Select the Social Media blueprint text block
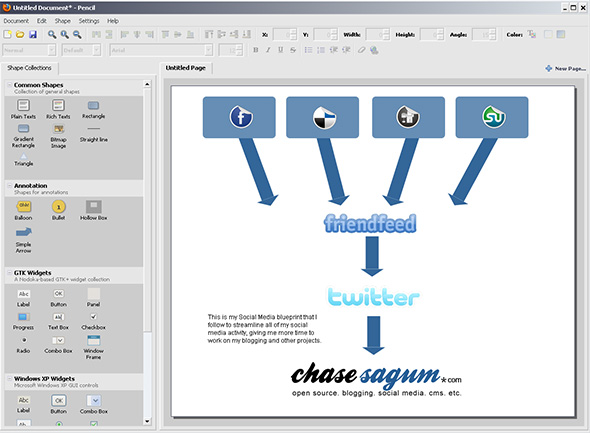Screen dimensions: 590x433 tap(264, 329)
